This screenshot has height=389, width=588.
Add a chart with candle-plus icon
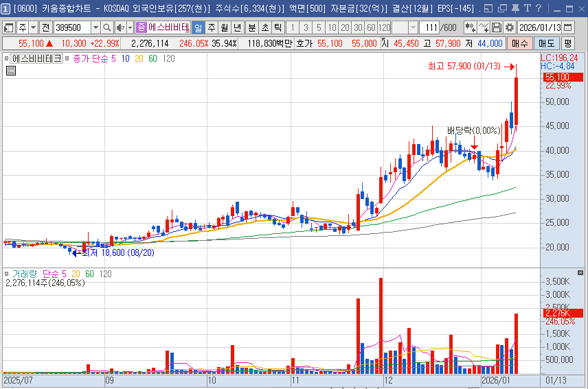(x=470, y=27)
